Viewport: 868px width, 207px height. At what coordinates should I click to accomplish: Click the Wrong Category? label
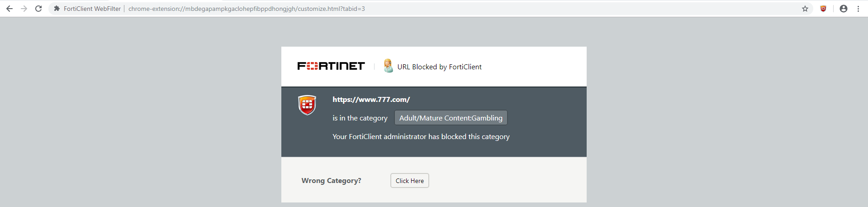(x=332, y=181)
